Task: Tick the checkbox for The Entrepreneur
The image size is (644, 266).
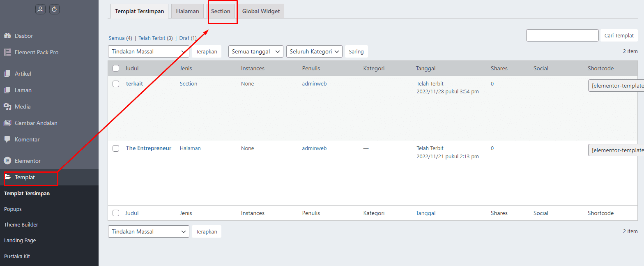Action: (x=116, y=148)
